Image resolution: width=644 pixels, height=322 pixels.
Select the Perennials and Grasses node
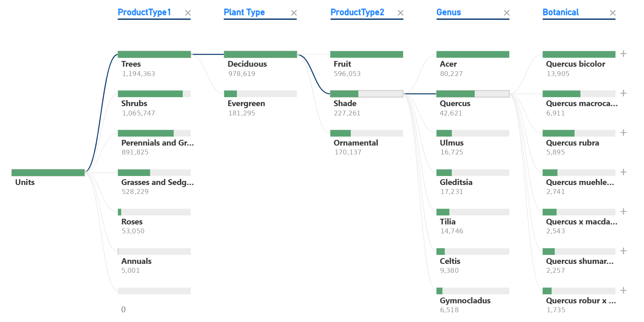coord(154,133)
